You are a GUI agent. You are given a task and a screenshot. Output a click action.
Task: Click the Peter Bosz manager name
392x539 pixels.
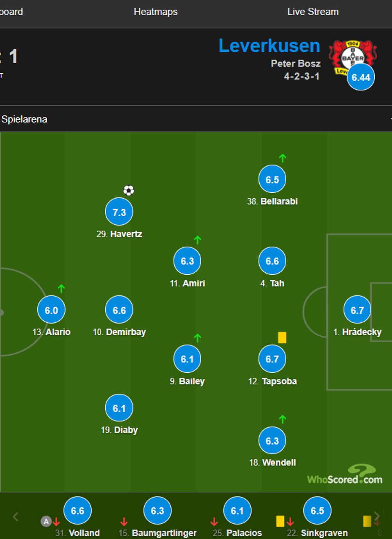tap(296, 63)
